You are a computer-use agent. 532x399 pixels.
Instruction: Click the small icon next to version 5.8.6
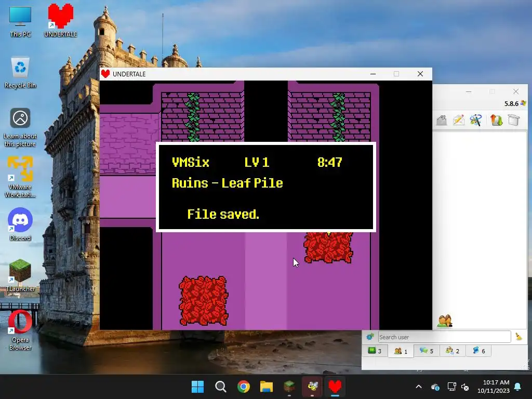click(x=523, y=103)
